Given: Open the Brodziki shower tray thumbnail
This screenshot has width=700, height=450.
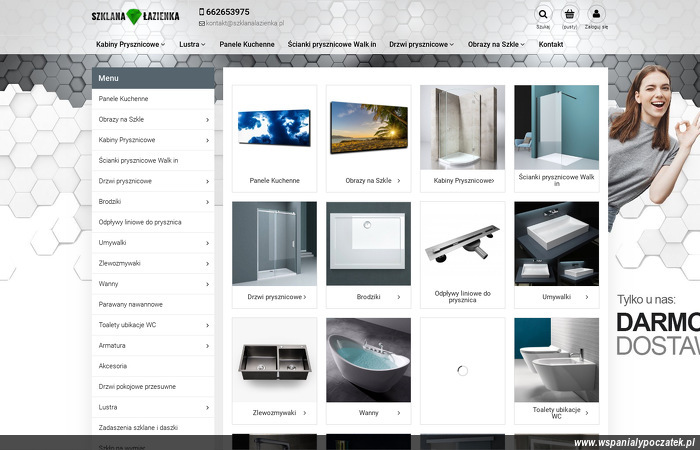Looking at the screenshot, I should tap(368, 243).
